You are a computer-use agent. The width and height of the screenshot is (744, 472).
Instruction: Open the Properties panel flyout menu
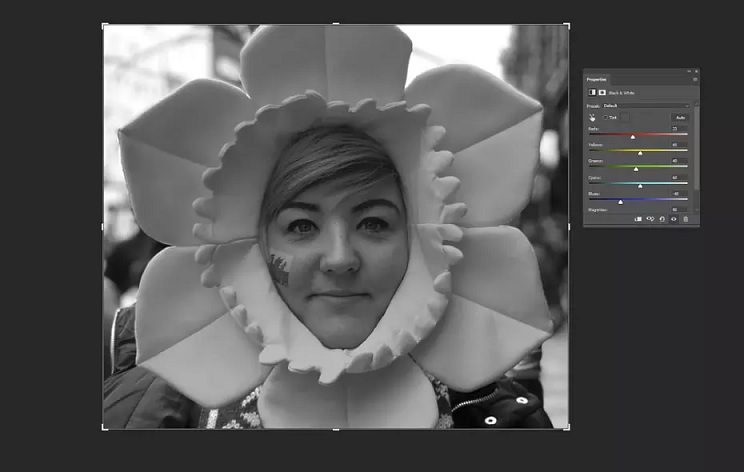693,79
